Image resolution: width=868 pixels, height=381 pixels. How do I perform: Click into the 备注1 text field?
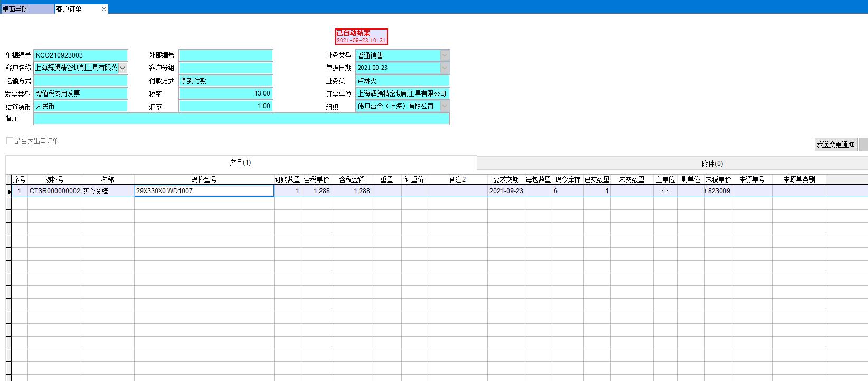tap(241, 119)
